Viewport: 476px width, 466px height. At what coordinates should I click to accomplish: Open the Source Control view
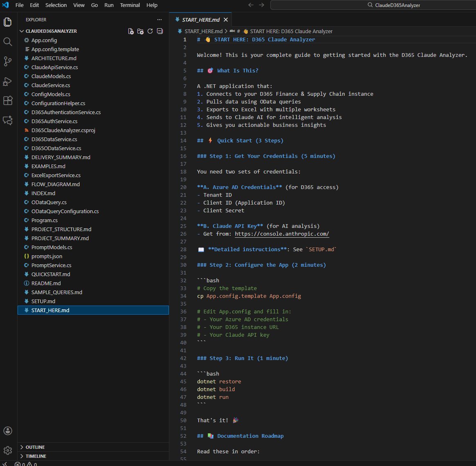click(x=8, y=61)
